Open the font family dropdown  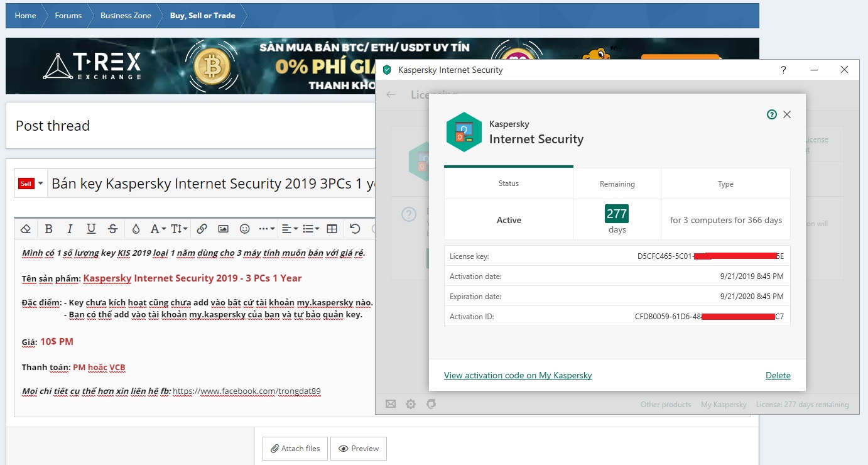coord(158,229)
